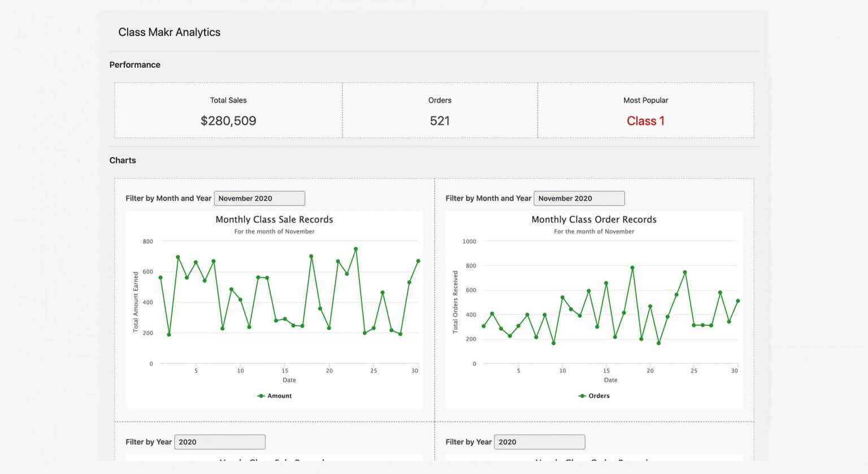Toggle the Orders series legend item
The height and width of the screenshot is (474, 868).
pyautogui.click(x=594, y=396)
